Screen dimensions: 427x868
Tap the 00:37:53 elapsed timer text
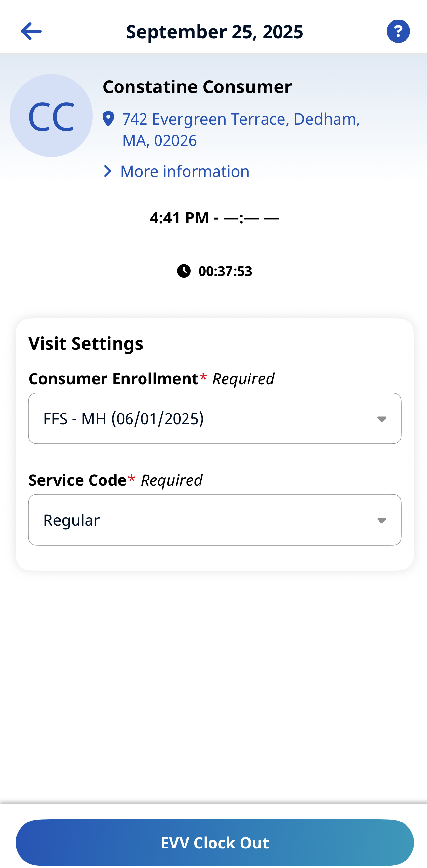coord(225,271)
